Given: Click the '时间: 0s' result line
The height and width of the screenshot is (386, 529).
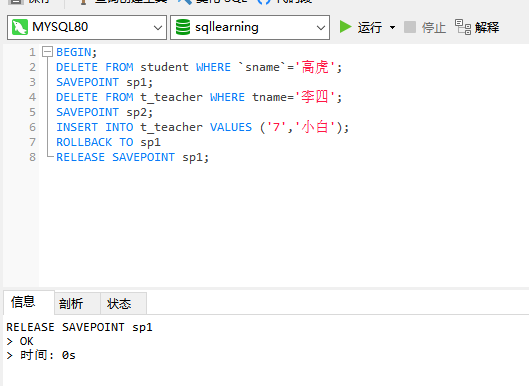Looking at the screenshot, I should [x=41, y=355].
